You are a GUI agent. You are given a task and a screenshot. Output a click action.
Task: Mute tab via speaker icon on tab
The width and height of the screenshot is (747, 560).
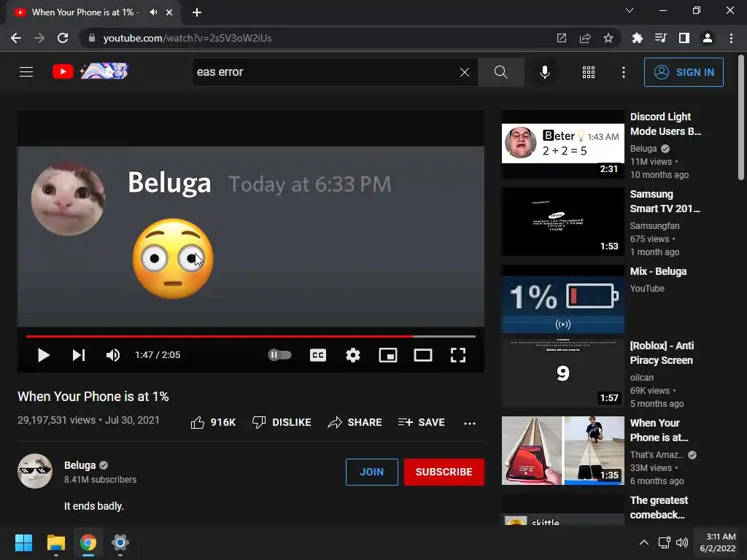pyautogui.click(x=153, y=12)
